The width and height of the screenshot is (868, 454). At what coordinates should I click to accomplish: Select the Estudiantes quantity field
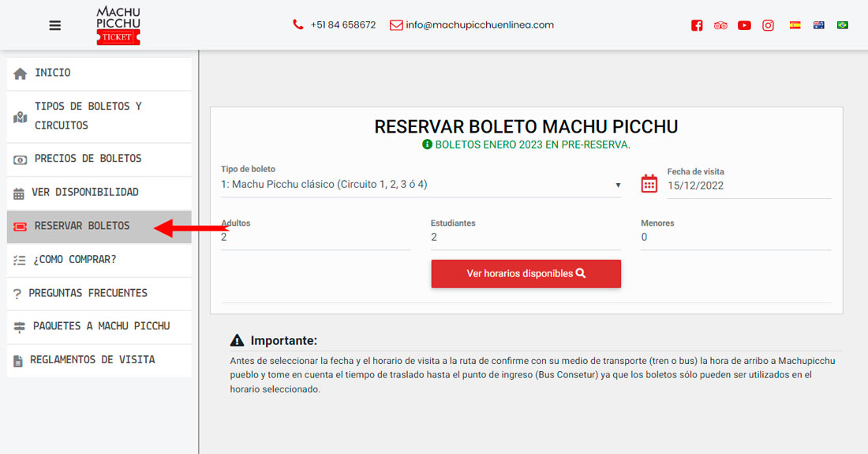coord(526,237)
